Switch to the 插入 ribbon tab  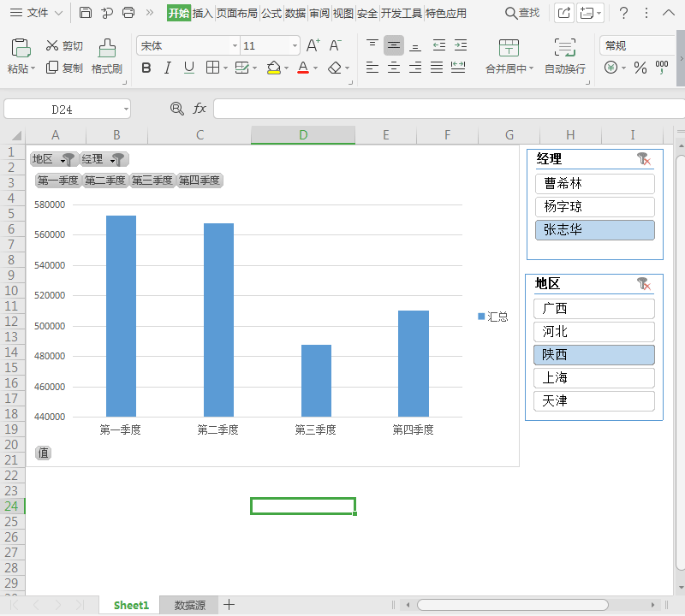tap(203, 14)
